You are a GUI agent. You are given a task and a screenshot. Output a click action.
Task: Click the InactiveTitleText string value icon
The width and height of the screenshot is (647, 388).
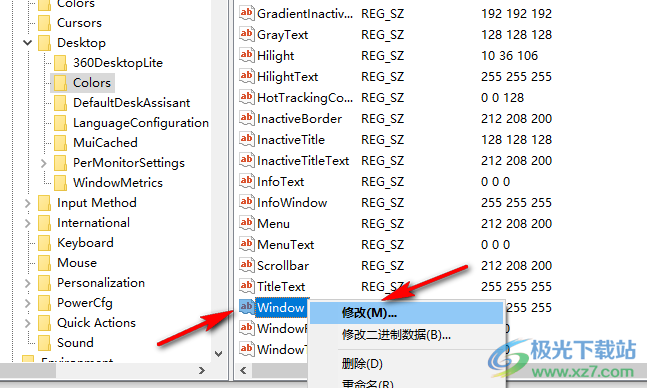247,160
